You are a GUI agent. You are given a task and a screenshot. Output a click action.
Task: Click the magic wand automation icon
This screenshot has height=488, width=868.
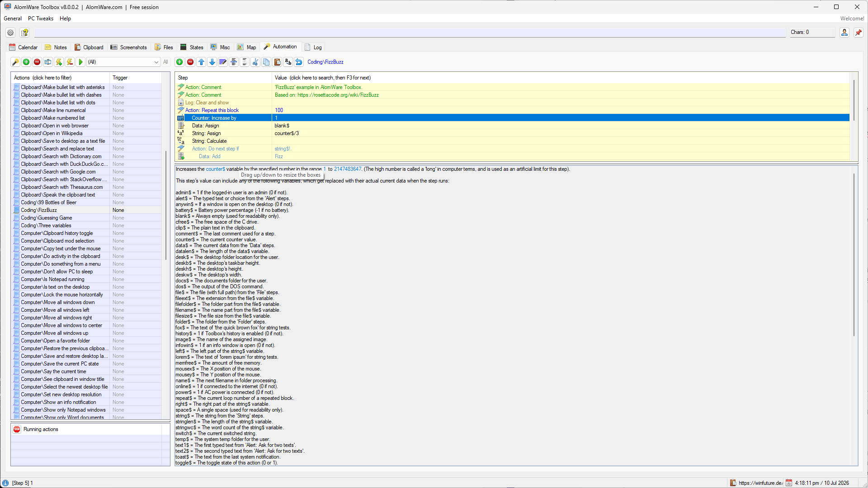point(15,62)
